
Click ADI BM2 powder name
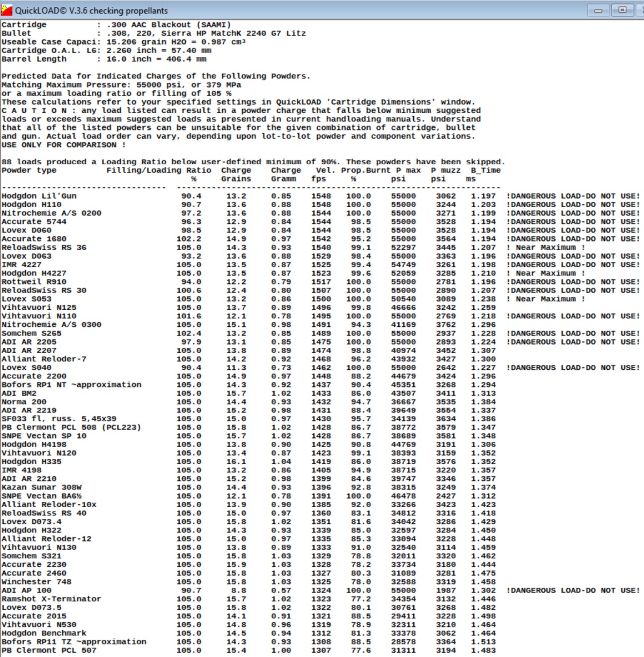(19, 393)
